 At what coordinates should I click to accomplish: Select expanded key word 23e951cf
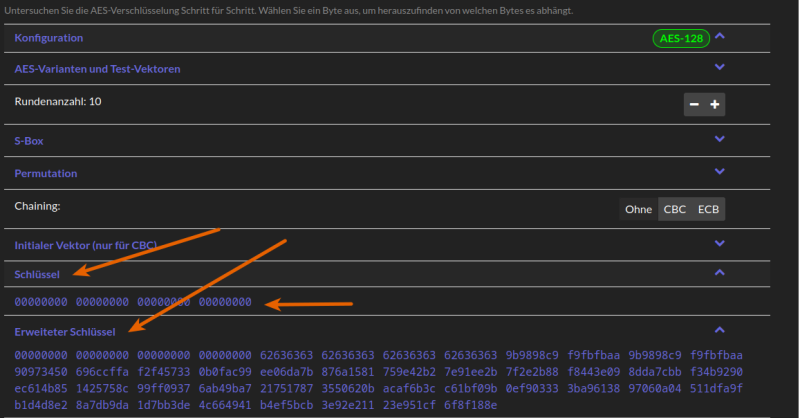click(x=409, y=405)
